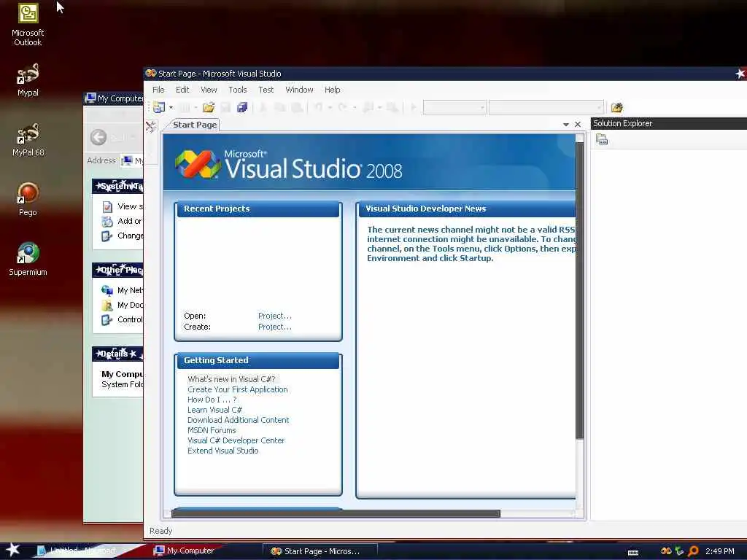
Task: Click the Redo toolbar icon
Action: (343, 108)
